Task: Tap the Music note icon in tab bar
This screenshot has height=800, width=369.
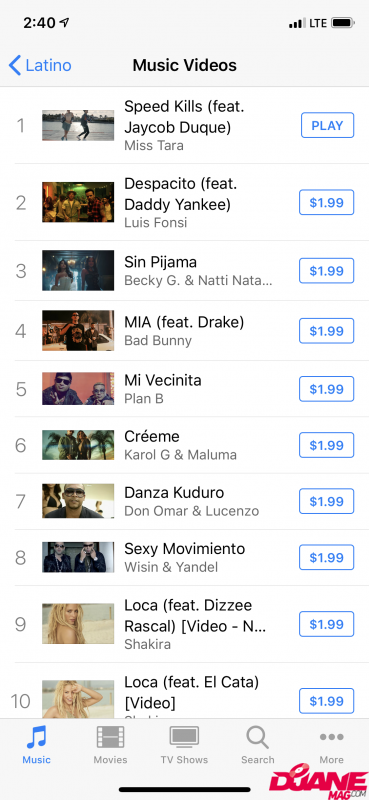Action: pos(36,738)
